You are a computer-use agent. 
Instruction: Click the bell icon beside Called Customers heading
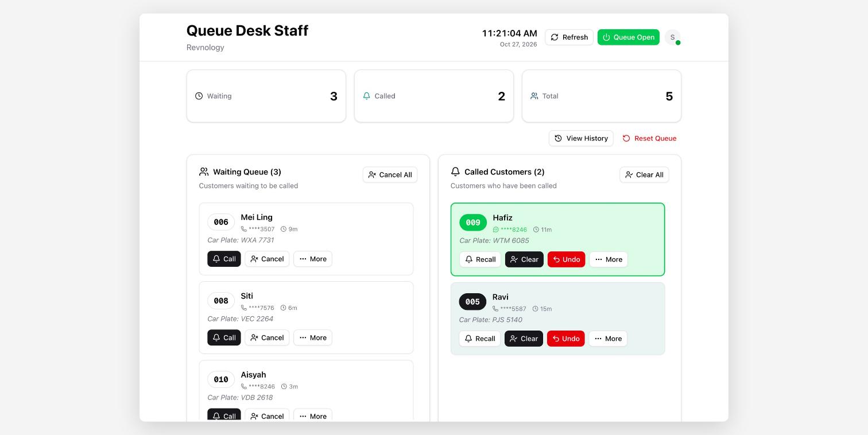pos(455,172)
